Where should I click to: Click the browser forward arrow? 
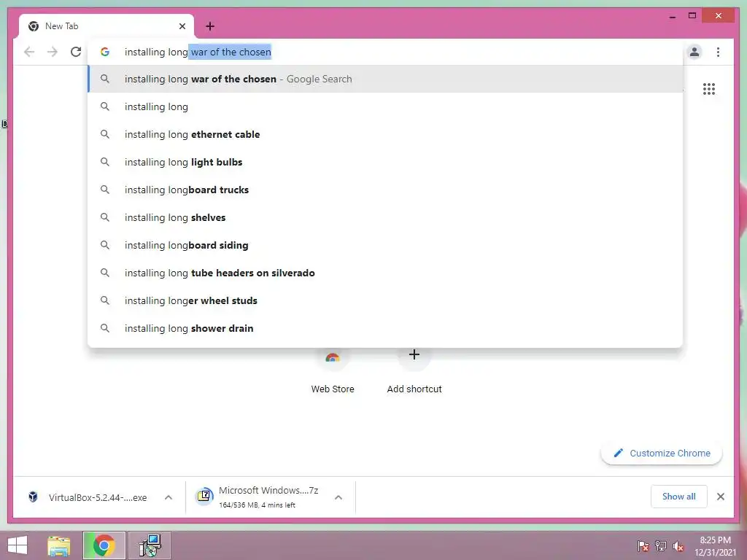(x=53, y=52)
